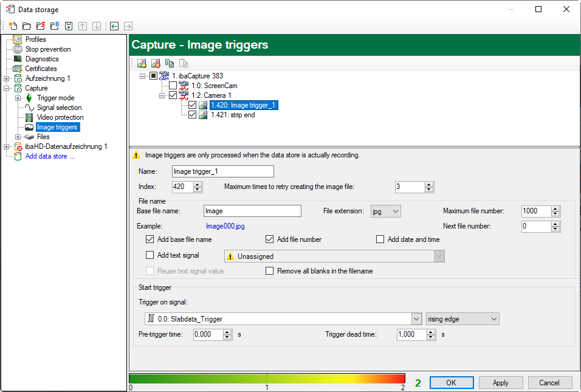The height and width of the screenshot is (392, 581).
Task: Click the save configuration disk icon
Action: coord(69,26)
